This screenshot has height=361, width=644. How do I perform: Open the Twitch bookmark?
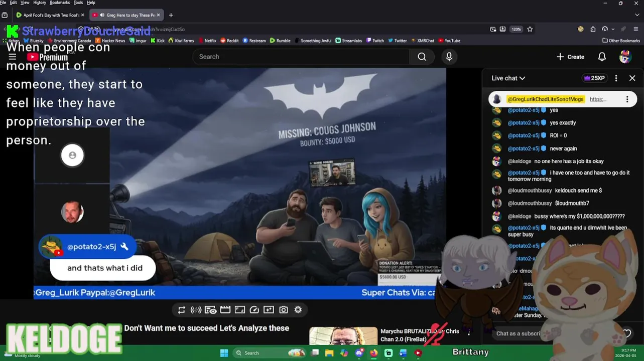pos(375,41)
